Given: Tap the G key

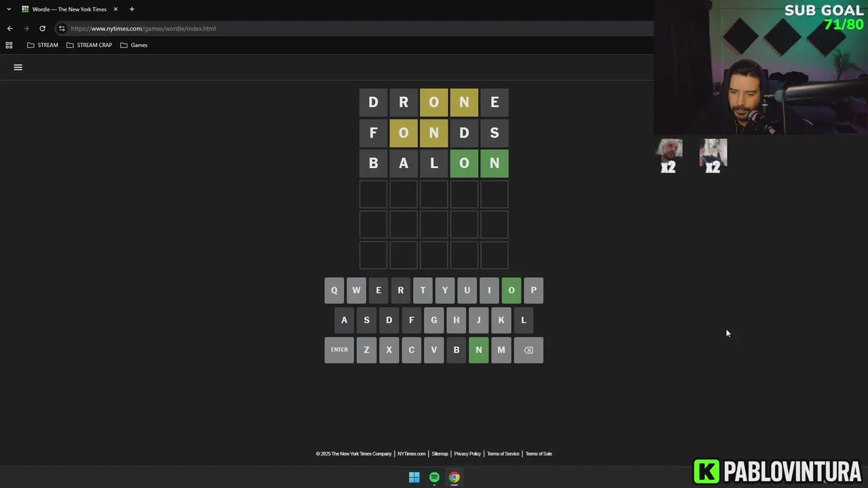Looking at the screenshot, I should tap(434, 320).
